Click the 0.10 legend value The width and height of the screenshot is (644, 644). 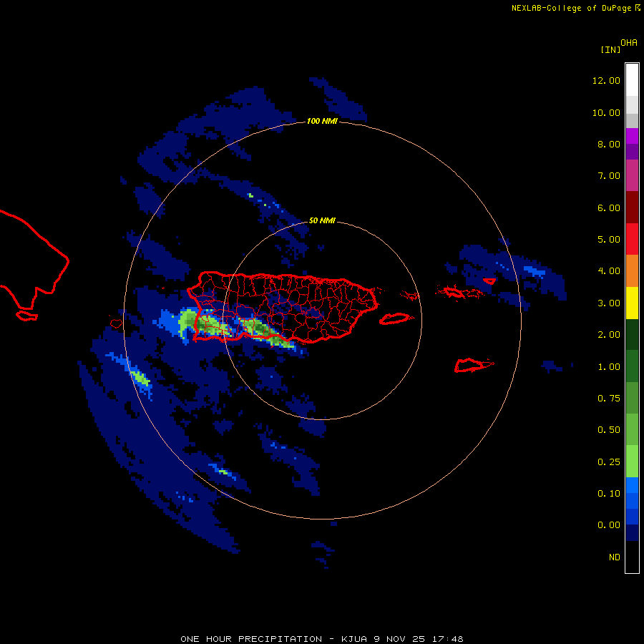tap(609, 494)
